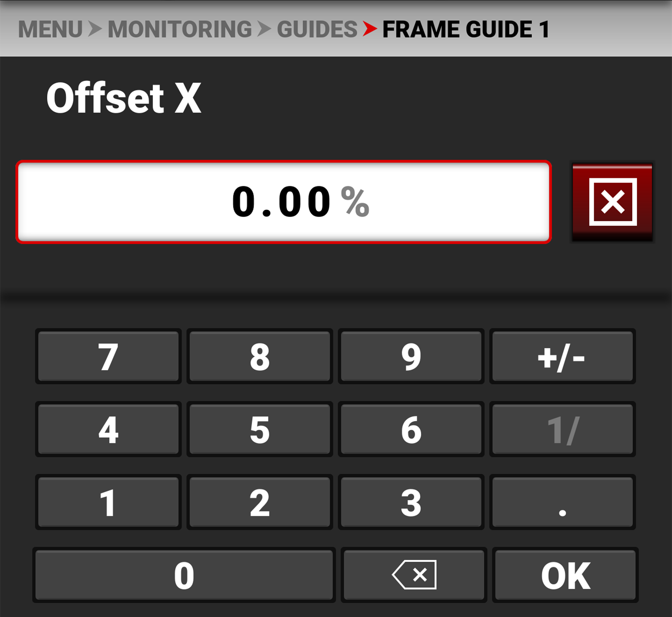The width and height of the screenshot is (672, 617).
Task: Tap the number 7 key
Action: (108, 356)
